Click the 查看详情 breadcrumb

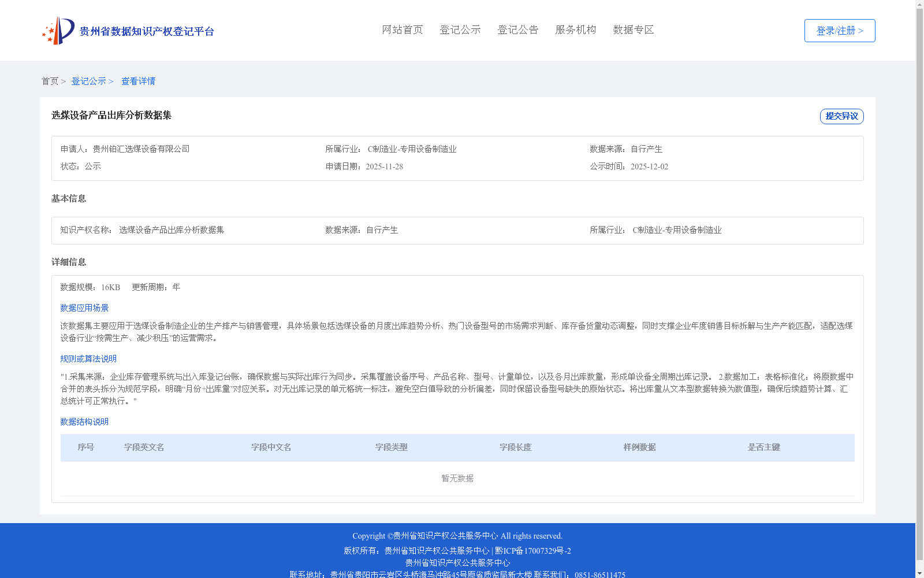(139, 81)
